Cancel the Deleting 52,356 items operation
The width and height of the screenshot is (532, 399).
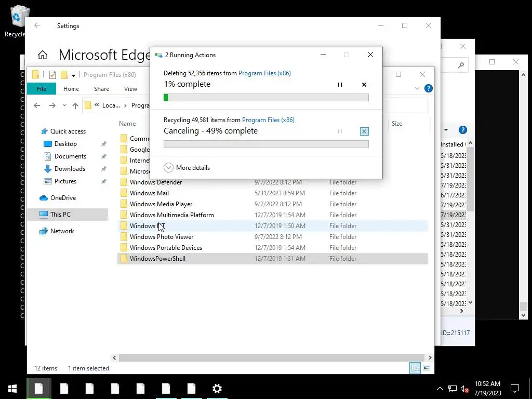364,85
